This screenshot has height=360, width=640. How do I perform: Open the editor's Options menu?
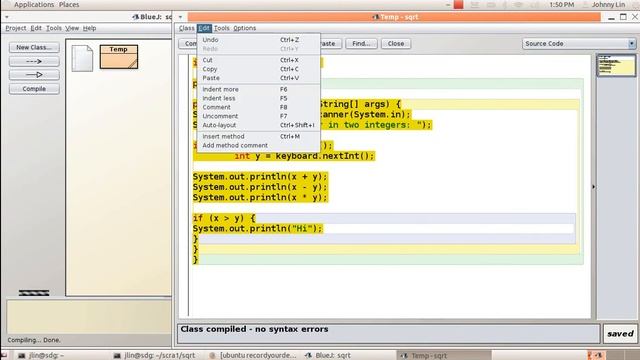(x=244, y=28)
